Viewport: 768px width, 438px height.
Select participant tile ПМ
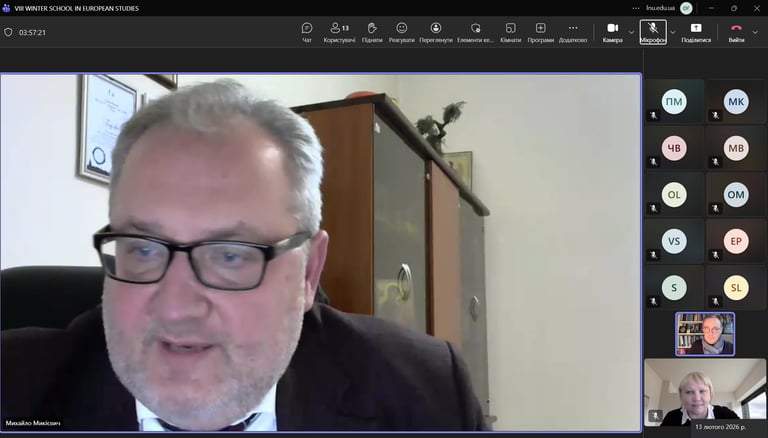(674, 101)
